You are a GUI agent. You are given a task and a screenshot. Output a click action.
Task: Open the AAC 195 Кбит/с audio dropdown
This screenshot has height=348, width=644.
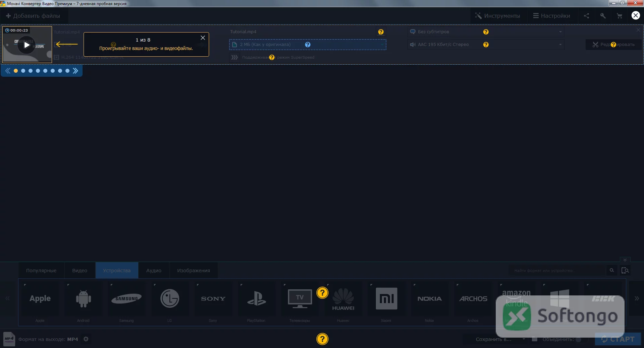point(486,45)
